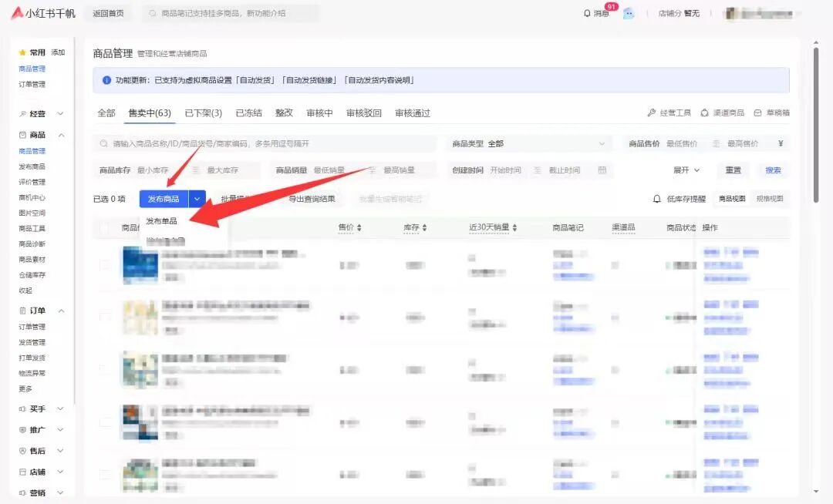Choose 发布单品 from the dropdown menu
Viewport: 833px width, 504px height.
161,221
